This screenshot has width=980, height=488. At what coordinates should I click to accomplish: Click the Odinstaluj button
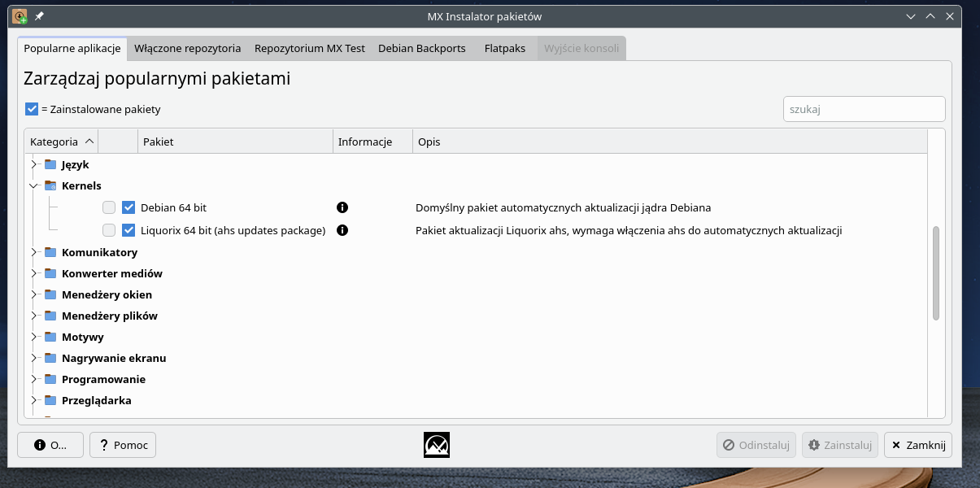[756, 445]
